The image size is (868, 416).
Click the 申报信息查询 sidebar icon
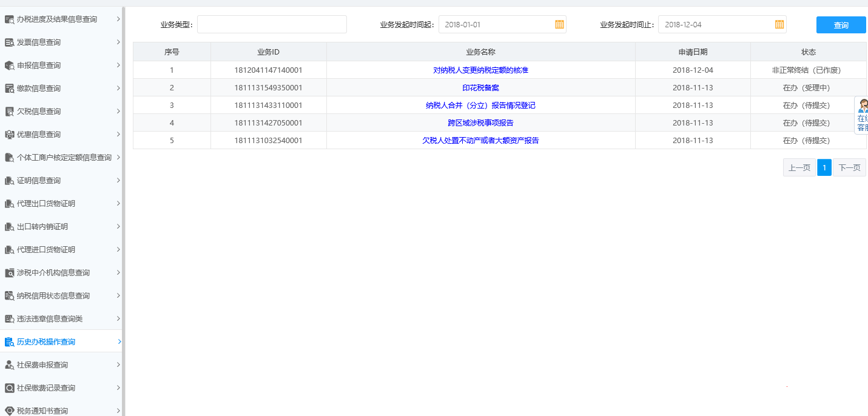click(9, 65)
